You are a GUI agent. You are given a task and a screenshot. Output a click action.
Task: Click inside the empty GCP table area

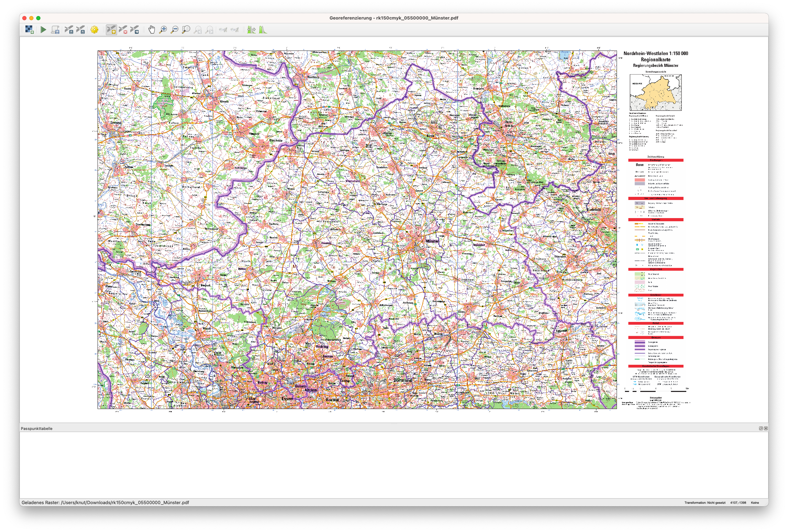pyautogui.click(x=394, y=465)
